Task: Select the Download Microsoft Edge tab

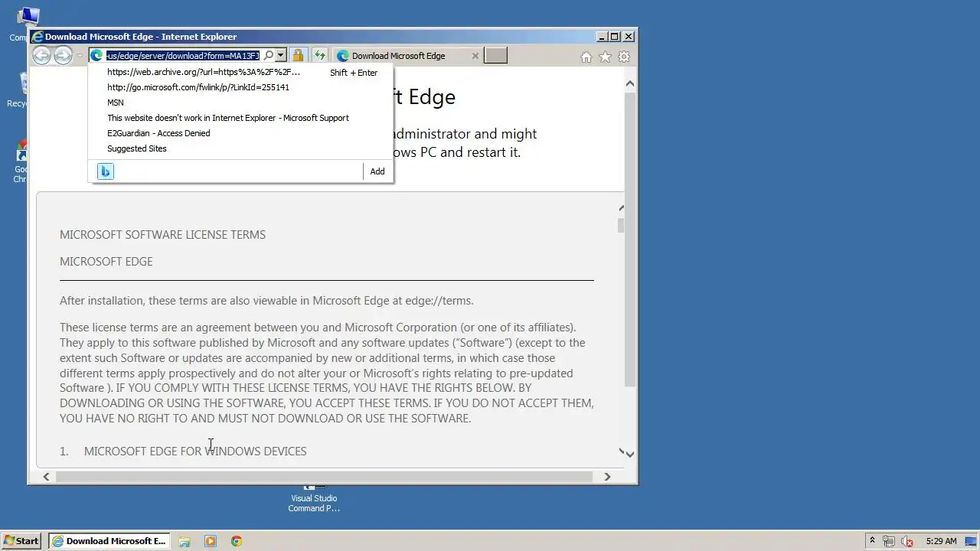Action: pos(398,56)
